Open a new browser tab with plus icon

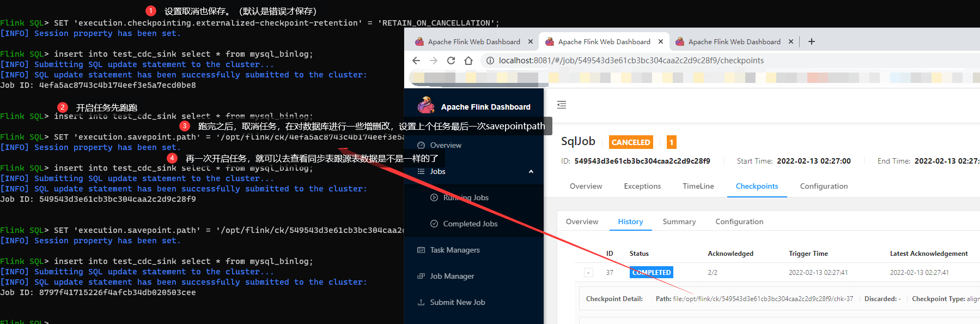(x=812, y=41)
